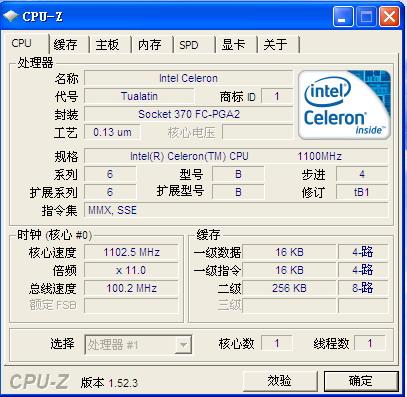Click the technology value 0.13 um
This screenshot has width=407, height=397.
pyautogui.click(x=112, y=132)
